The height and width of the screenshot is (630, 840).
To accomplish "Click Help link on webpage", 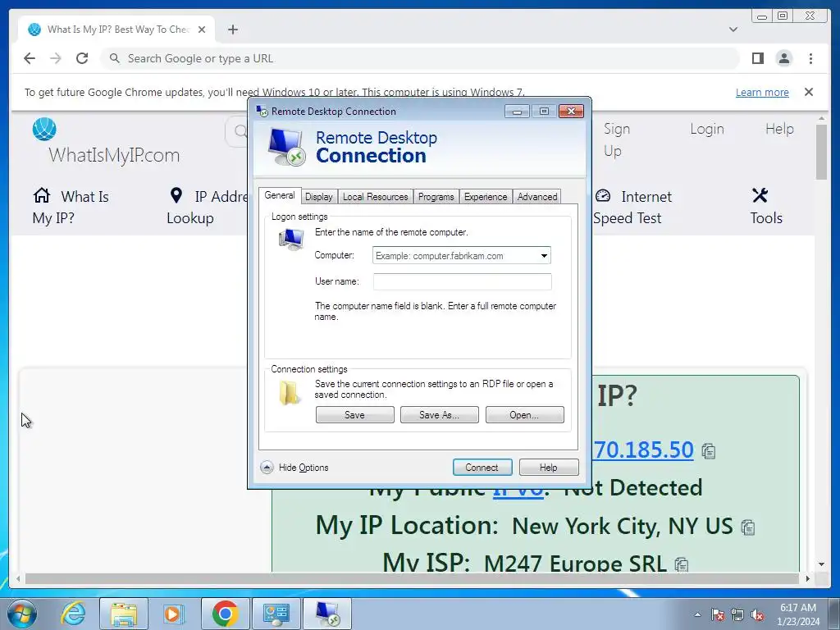I will (x=779, y=129).
